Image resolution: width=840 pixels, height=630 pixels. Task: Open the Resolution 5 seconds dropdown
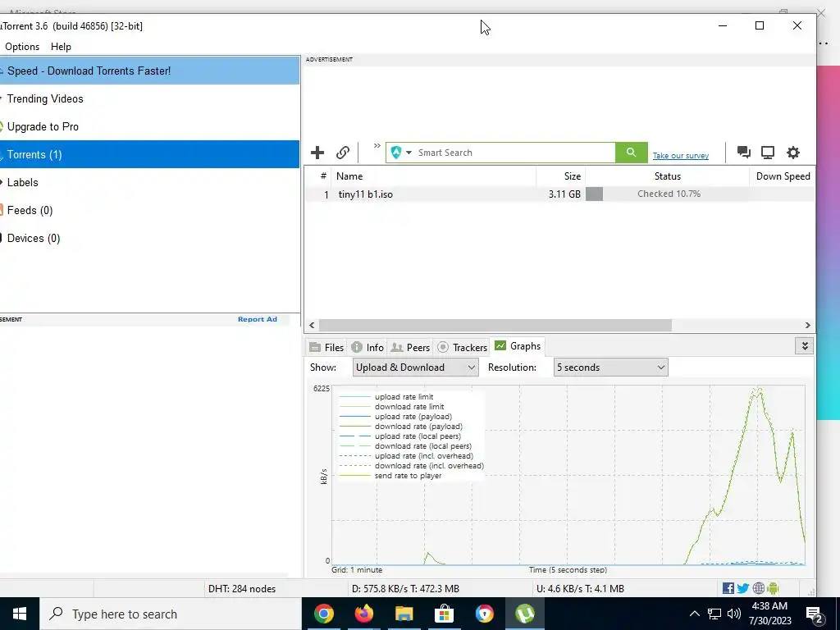pyautogui.click(x=610, y=367)
